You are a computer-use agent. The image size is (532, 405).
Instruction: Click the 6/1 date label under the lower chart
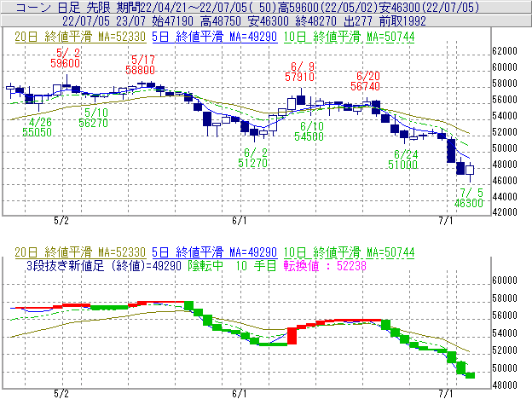(240, 394)
